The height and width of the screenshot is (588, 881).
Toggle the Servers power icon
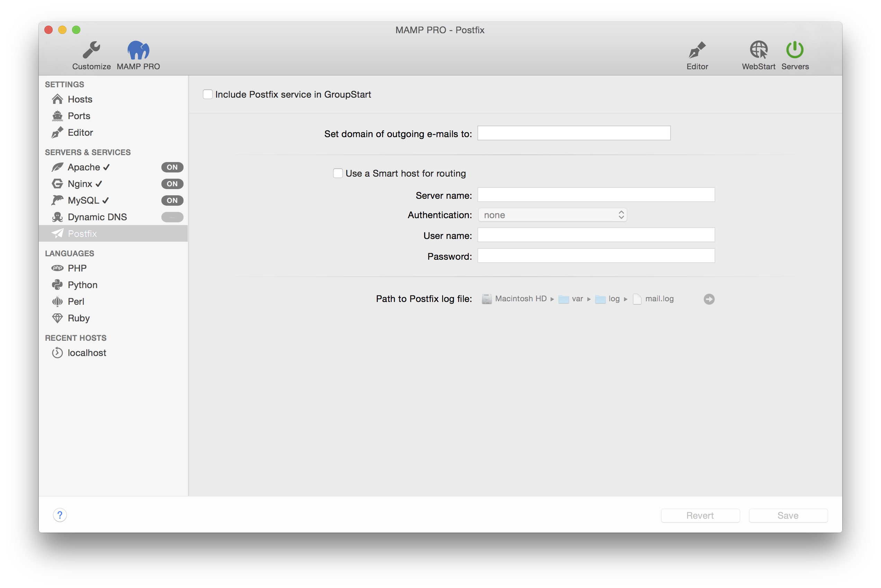[794, 50]
